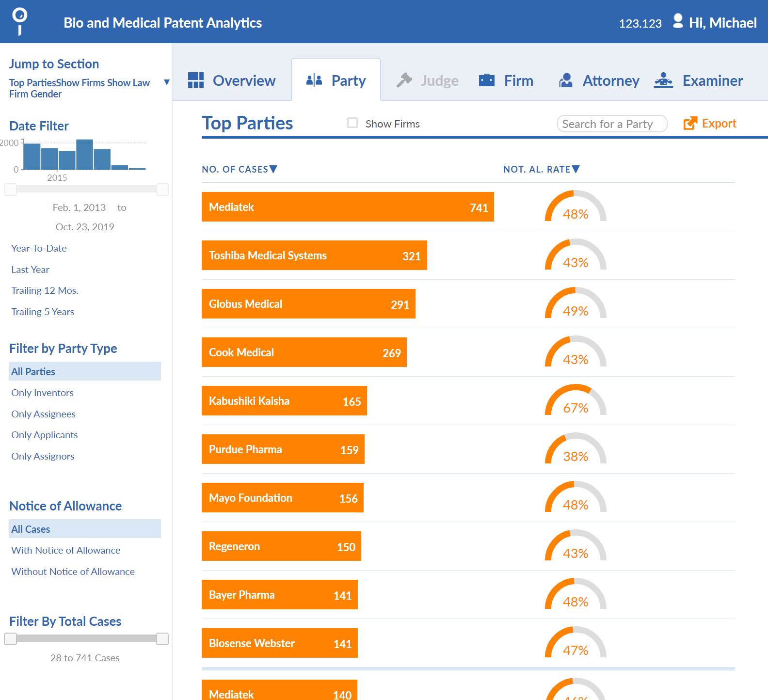Open the Overview tab
The height and width of the screenshot is (700, 768).
click(x=232, y=80)
